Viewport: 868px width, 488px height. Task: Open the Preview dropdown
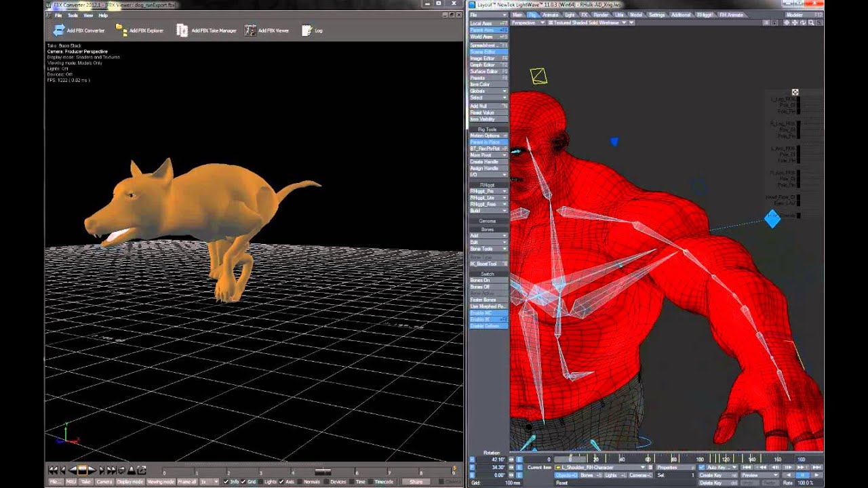(x=759, y=475)
